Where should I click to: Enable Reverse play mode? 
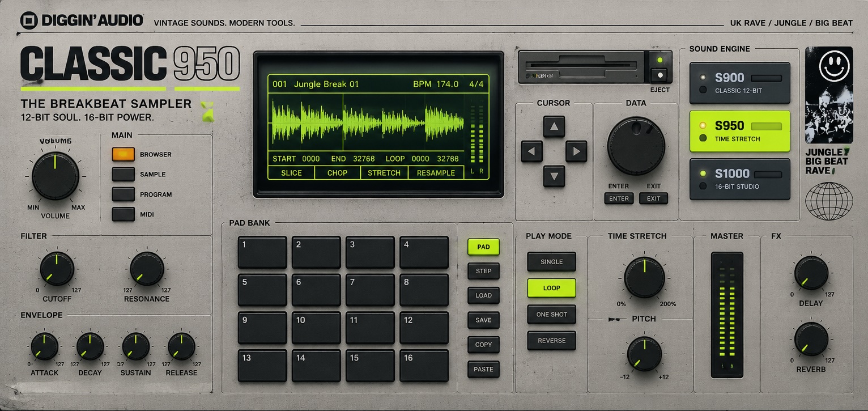[551, 341]
